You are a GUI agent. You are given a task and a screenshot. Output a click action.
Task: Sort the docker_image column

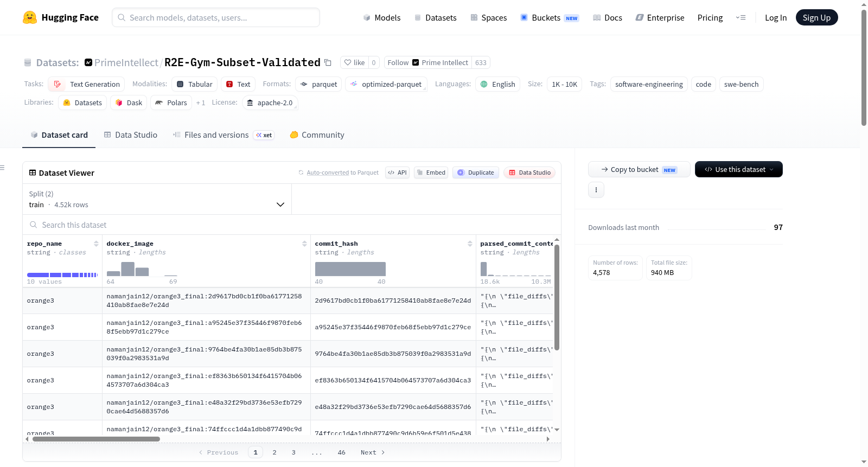point(304,244)
